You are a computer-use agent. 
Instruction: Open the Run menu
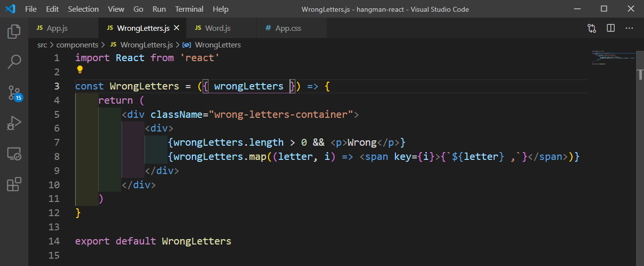[x=159, y=9]
